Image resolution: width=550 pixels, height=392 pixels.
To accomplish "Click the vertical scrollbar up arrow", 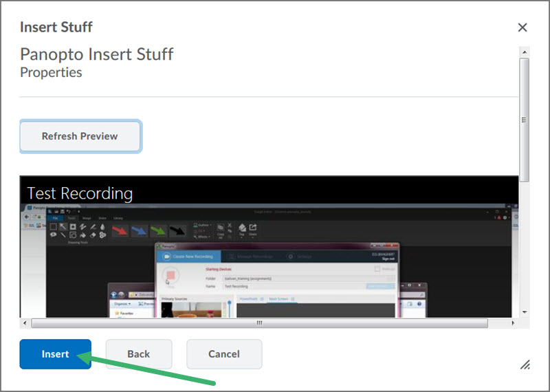I will pos(525,52).
